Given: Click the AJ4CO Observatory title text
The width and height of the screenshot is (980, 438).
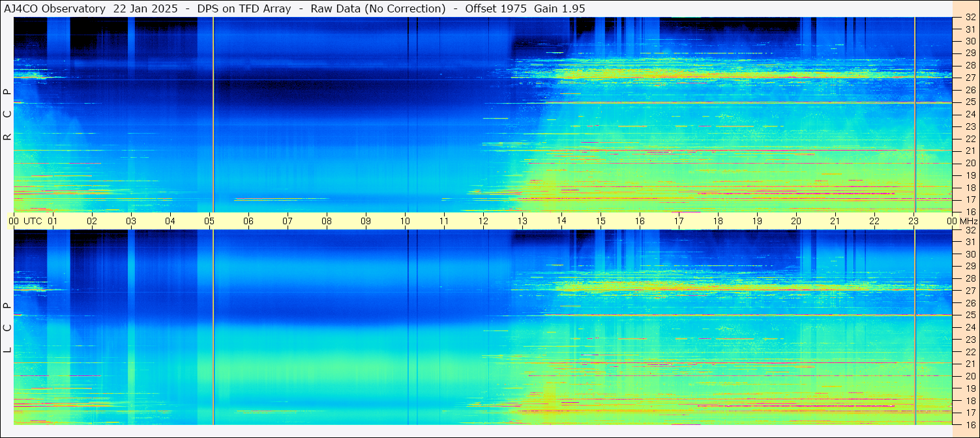Looking at the screenshot, I should point(55,8).
